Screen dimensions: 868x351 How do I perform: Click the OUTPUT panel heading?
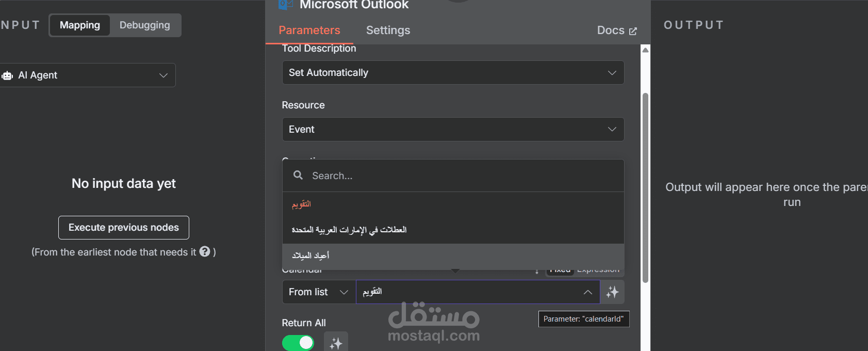pyautogui.click(x=694, y=25)
